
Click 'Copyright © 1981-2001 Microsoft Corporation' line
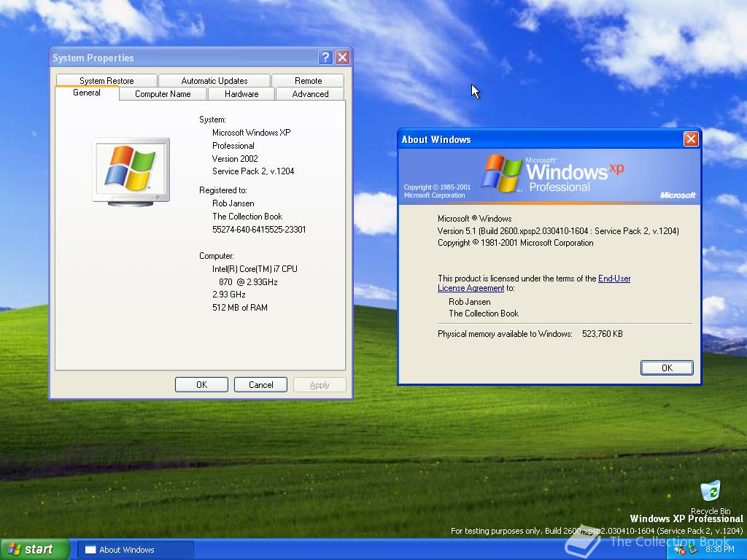click(x=516, y=243)
